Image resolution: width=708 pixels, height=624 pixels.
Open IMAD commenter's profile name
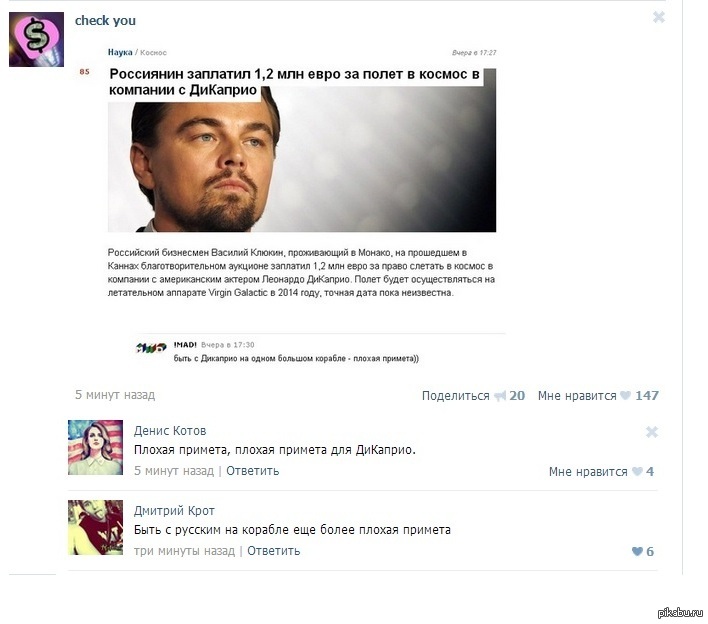pos(185,345)
